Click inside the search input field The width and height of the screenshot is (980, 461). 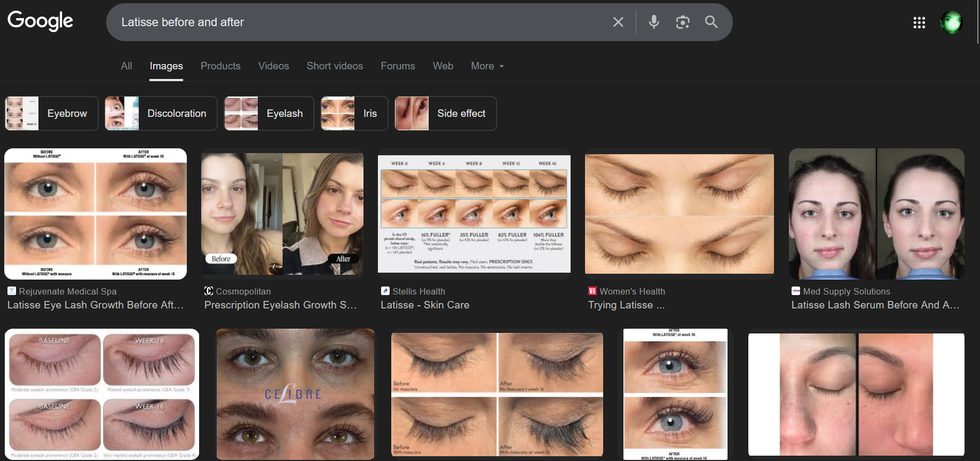(x=347, y=22)
